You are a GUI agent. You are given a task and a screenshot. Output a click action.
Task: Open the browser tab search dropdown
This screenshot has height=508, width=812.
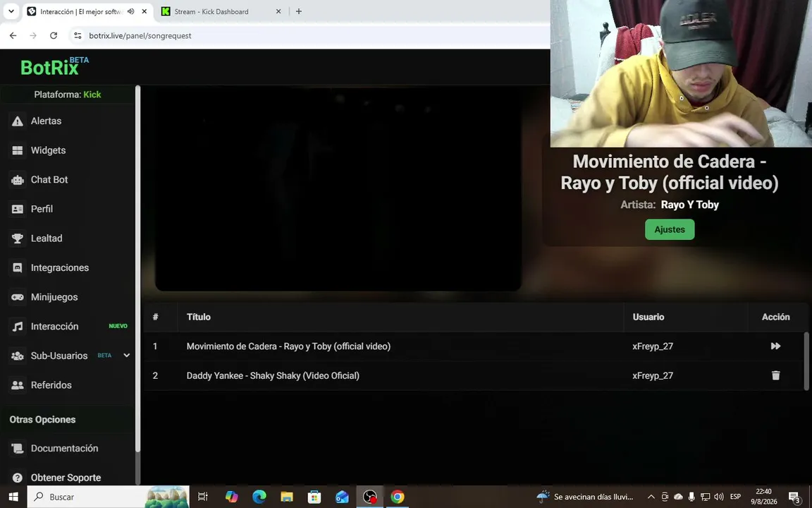coord(11,11)
